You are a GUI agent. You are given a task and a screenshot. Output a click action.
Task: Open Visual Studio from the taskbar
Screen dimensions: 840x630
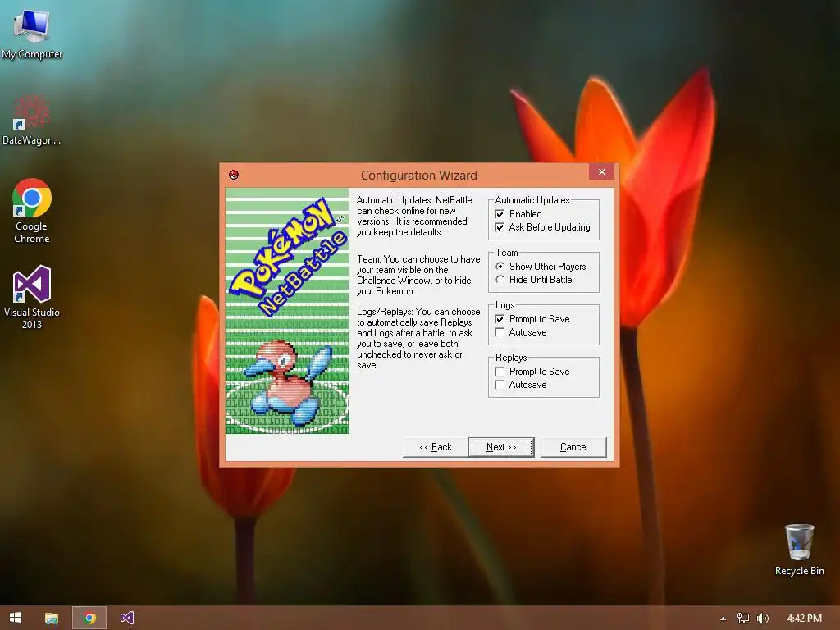pyautogui.click(x=127, y=619)
